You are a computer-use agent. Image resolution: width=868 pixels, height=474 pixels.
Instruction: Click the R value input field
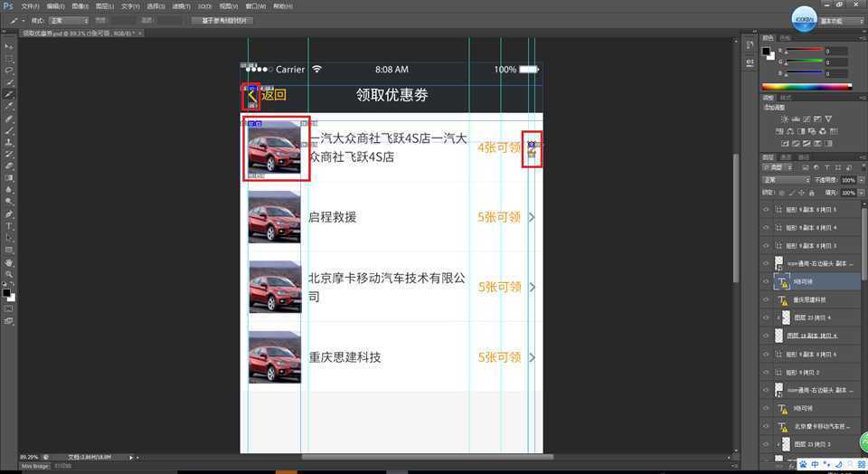point(835,51)
